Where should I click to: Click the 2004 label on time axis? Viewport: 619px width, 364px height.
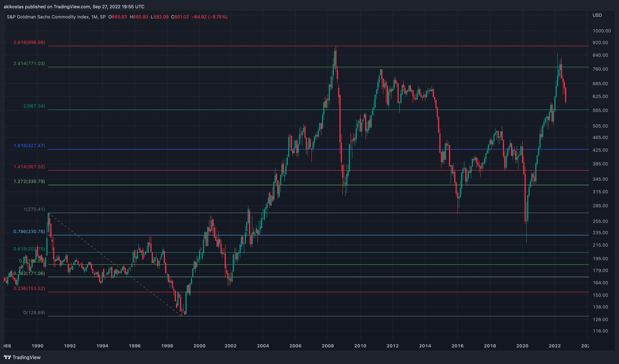coord(263,346)
